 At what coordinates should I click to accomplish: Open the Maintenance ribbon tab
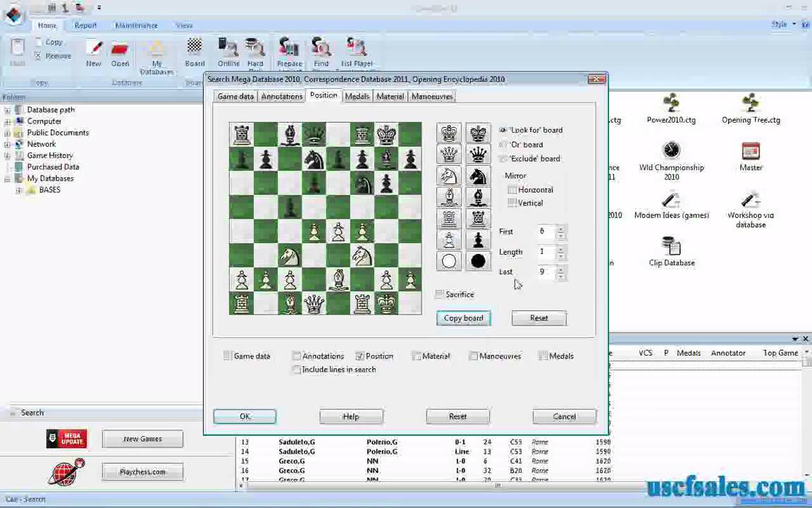(x=136, y=25)
